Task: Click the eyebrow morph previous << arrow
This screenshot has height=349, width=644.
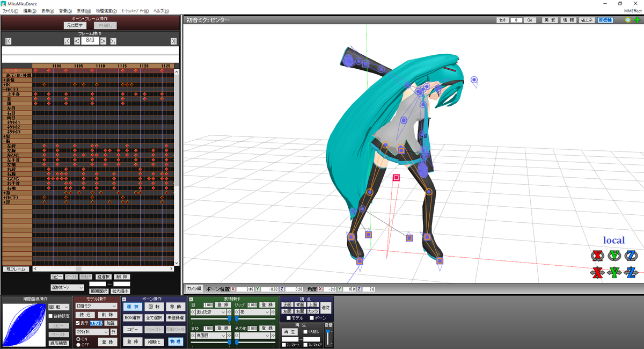Action: 193,336
